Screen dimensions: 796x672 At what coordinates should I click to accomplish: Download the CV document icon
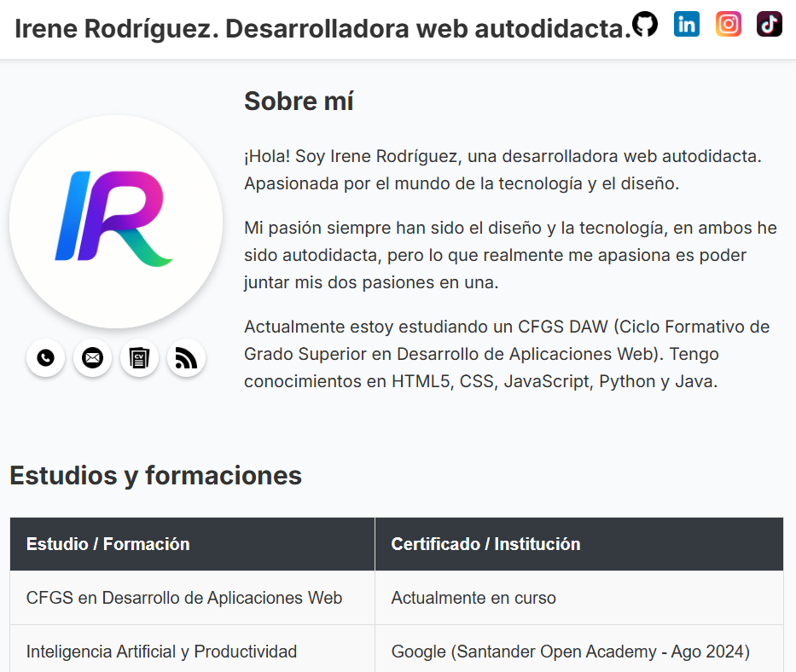pyautogui.click(x=139, y=358)
